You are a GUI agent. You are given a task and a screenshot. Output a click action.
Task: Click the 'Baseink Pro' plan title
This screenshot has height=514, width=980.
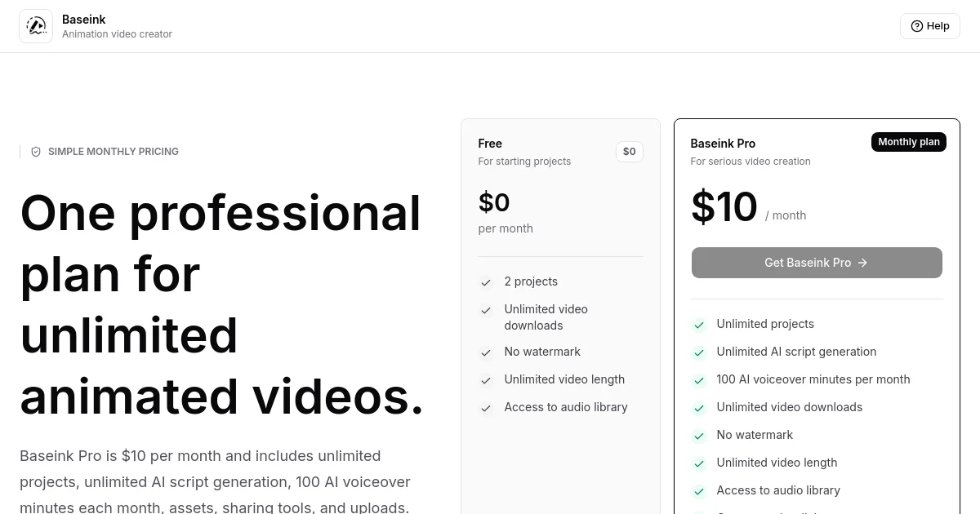723,144
